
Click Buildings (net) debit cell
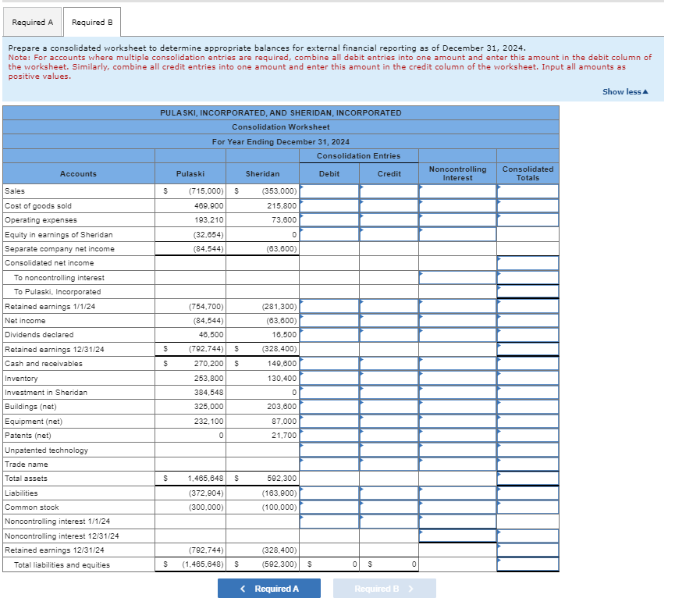click(x=329, y=407)
